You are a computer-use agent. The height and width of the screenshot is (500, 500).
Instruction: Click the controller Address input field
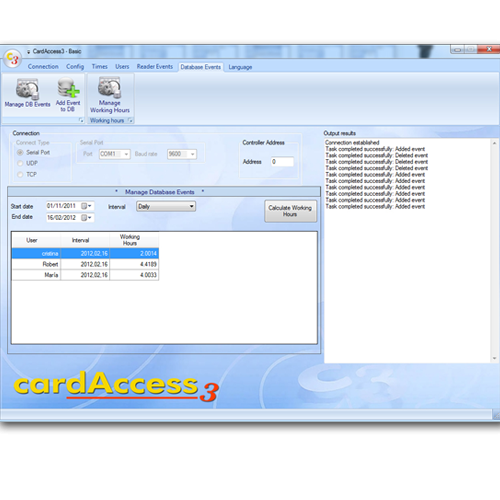click(282, 162)
